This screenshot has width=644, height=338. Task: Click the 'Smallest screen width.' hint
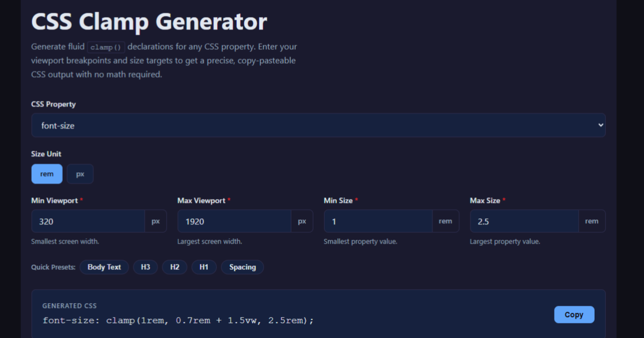(65, 241)
